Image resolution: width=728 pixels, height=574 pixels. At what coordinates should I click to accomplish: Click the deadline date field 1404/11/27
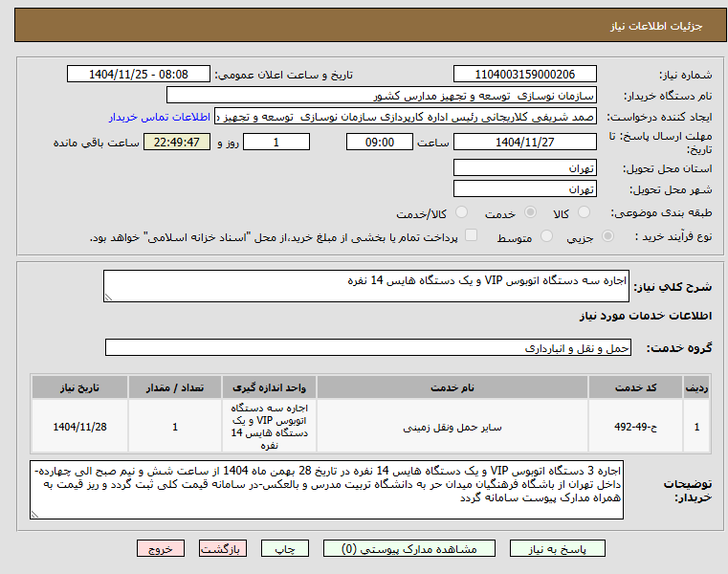[x=524, y=142]
